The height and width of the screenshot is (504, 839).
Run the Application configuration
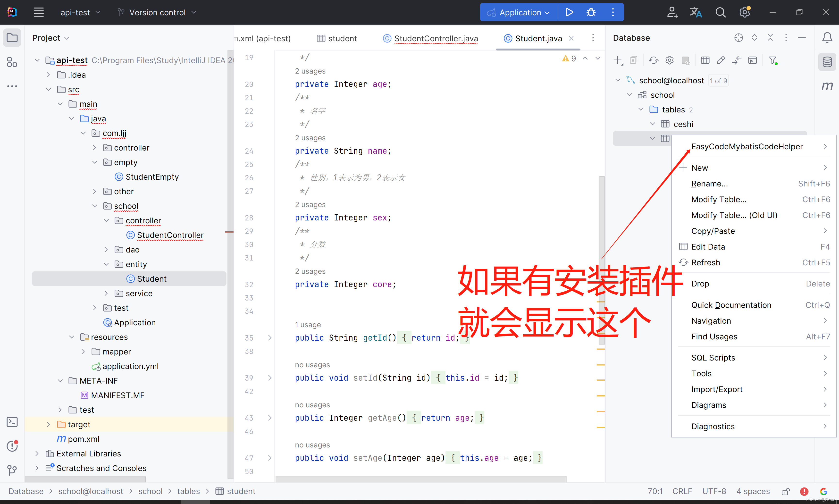[569, 13]
